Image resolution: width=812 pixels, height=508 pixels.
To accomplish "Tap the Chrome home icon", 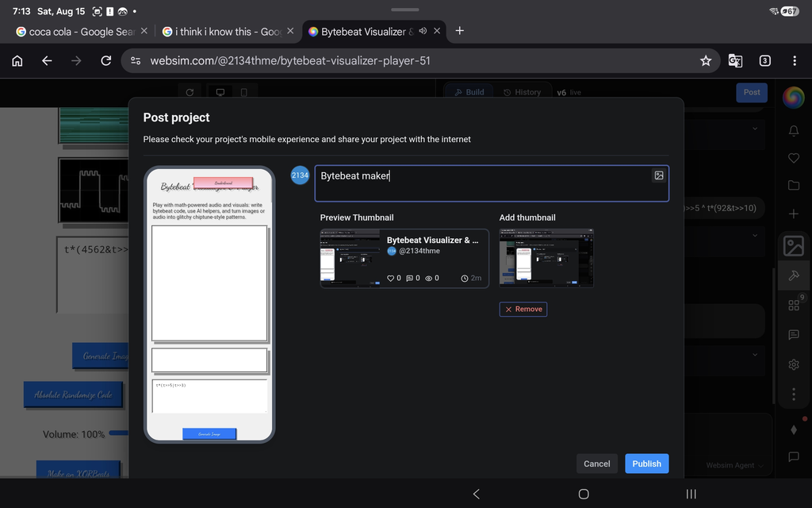I will pos(17,60).
